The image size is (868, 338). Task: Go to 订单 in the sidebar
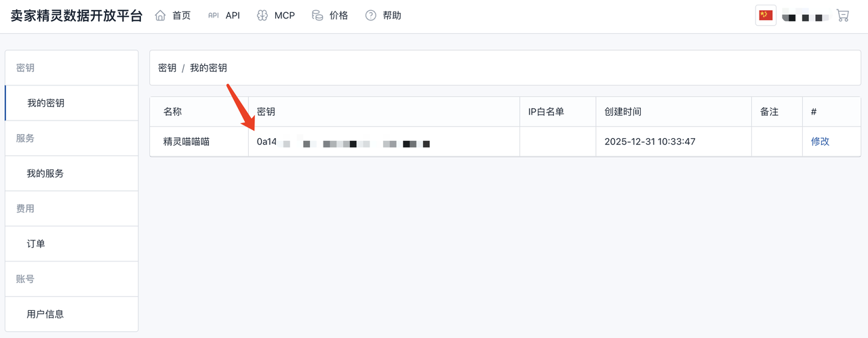[x=36, y=244]
